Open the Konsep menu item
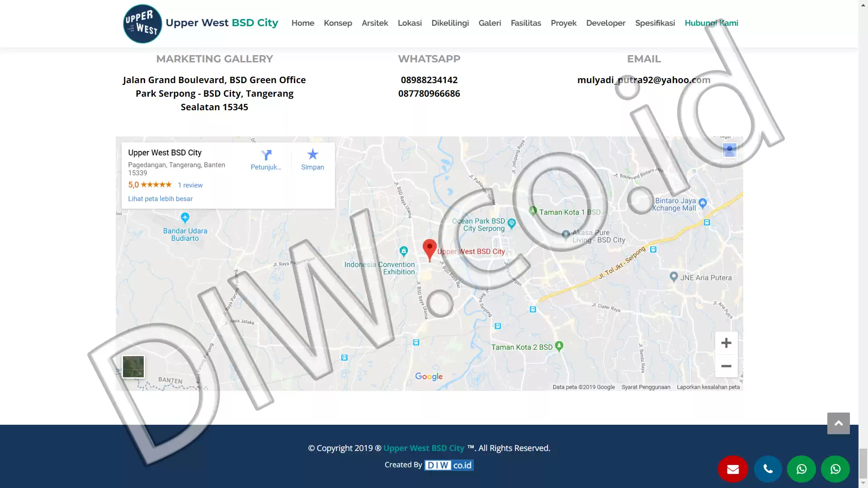This screenshot has width=868, height=488. coord(338,23)
